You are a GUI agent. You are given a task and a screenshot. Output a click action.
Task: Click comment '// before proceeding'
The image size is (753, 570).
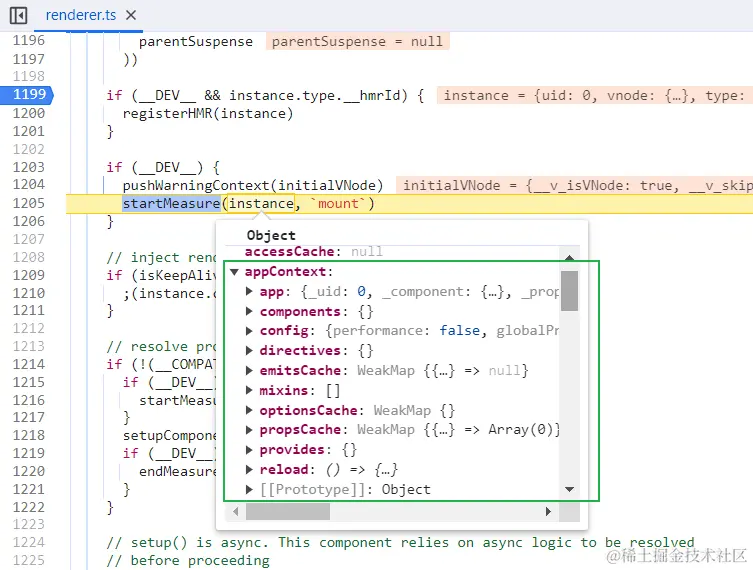(x=188, y=560)
